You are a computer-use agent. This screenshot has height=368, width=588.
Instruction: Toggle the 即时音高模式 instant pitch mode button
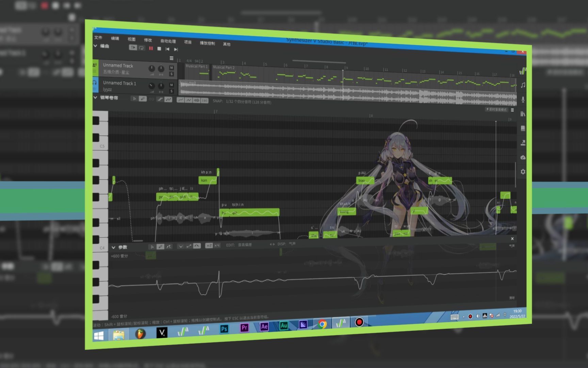pyautogui.click(x=496, y=109)
